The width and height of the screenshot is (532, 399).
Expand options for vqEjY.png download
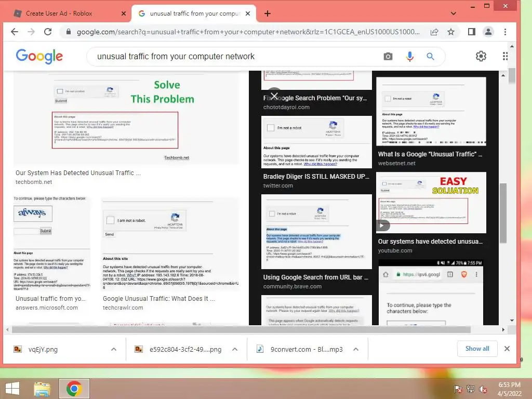(x=114, y=349)
